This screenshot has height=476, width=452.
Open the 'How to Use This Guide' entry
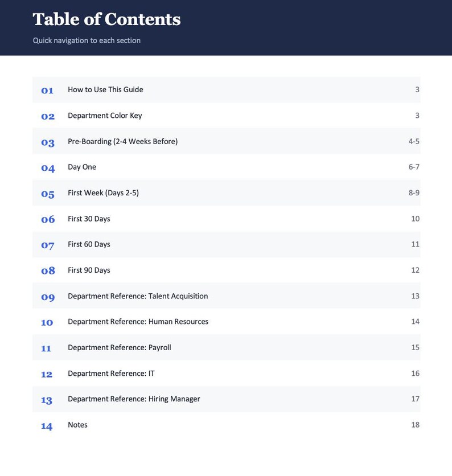(226, 90)
